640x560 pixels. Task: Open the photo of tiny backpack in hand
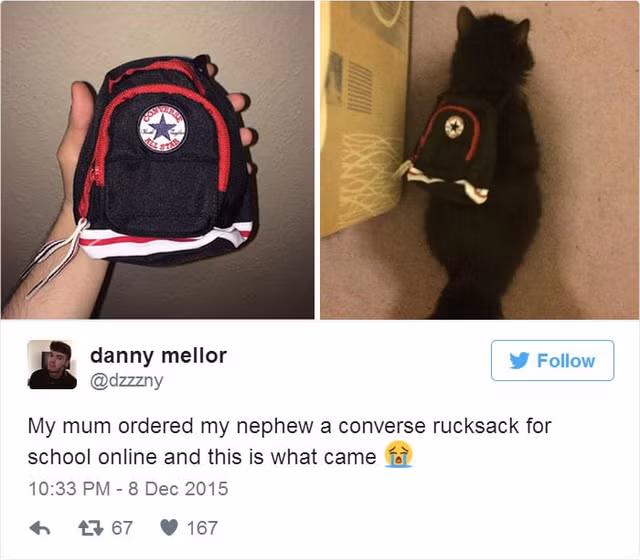pos(158,160)
